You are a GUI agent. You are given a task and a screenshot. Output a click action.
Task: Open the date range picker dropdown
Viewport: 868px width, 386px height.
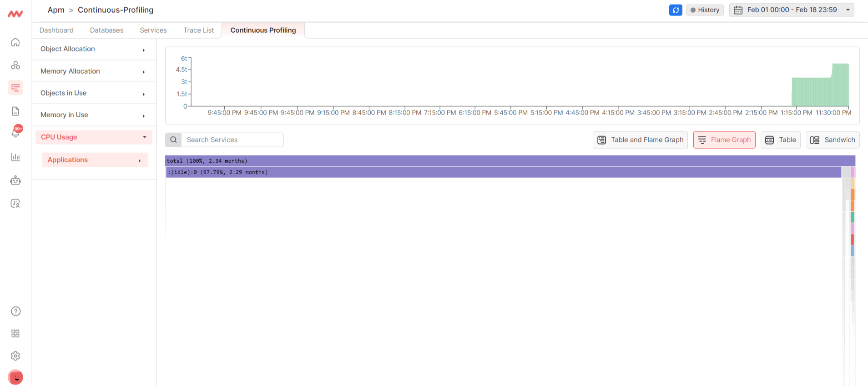pos(792,10)
